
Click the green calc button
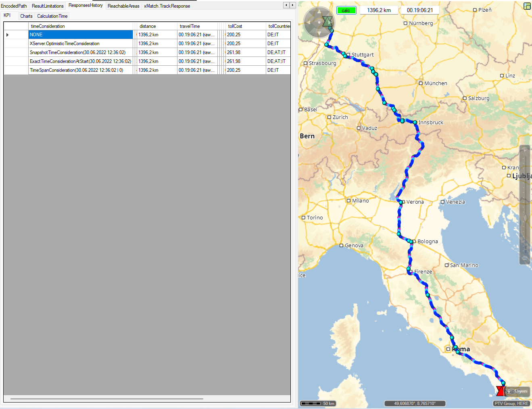[x=346, y=10]
